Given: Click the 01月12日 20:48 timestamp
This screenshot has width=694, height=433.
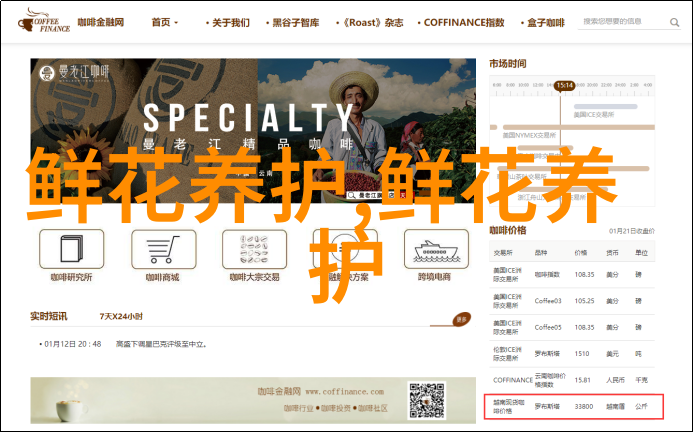Looking at the screenshot, I should pos(73,344).
